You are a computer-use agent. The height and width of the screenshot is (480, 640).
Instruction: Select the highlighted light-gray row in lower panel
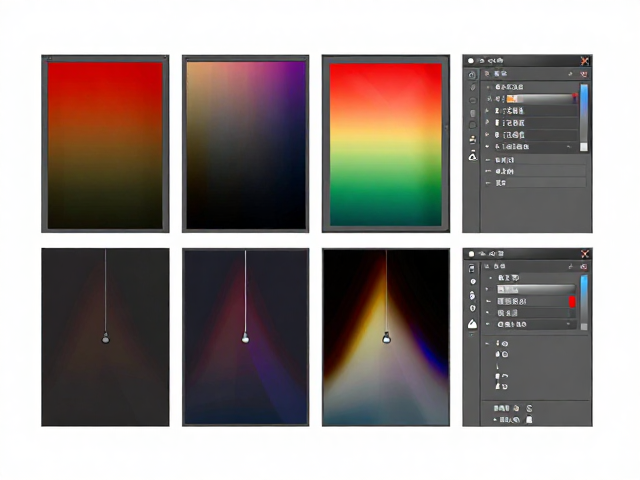[x=536, y=290]
